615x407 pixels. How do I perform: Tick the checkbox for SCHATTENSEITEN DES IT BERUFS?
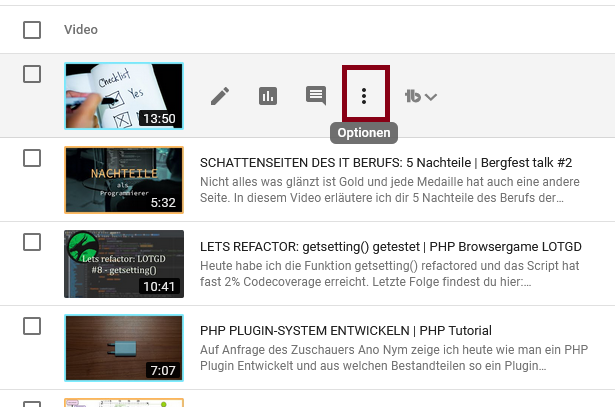click(32, 158)
